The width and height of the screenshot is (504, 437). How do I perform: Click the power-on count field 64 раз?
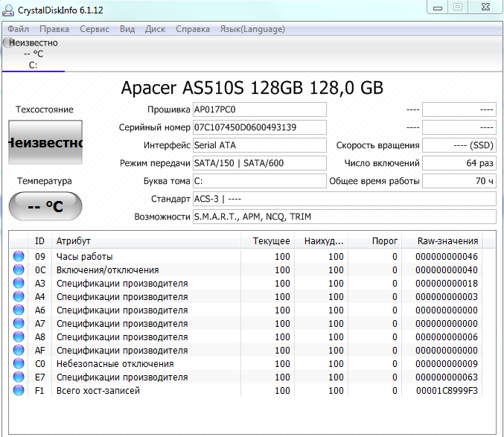click(459, 163)
